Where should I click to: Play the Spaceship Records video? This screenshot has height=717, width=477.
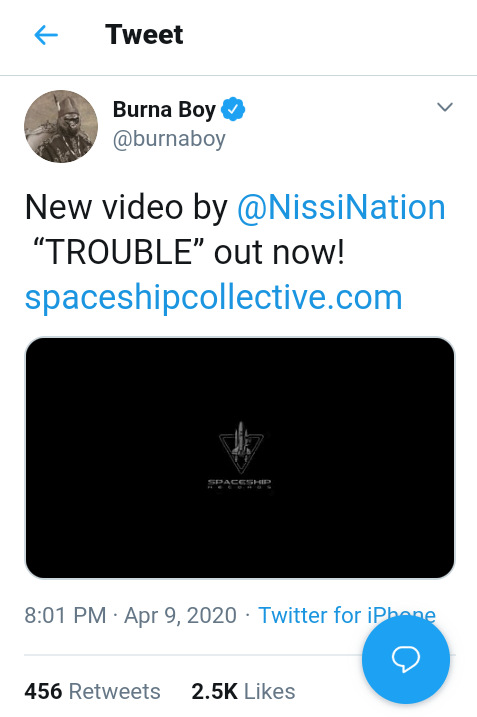[x=240, y=458]
